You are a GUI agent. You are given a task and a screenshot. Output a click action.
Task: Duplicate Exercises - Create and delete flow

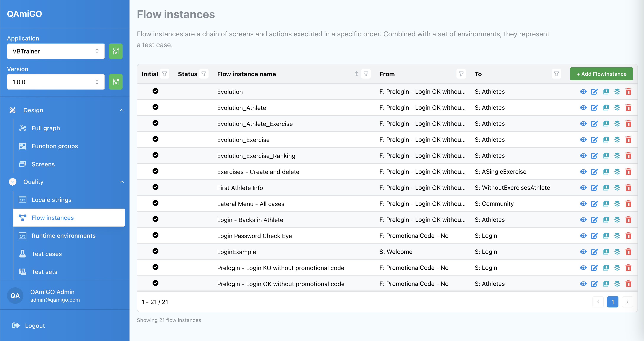pos(605,172)
